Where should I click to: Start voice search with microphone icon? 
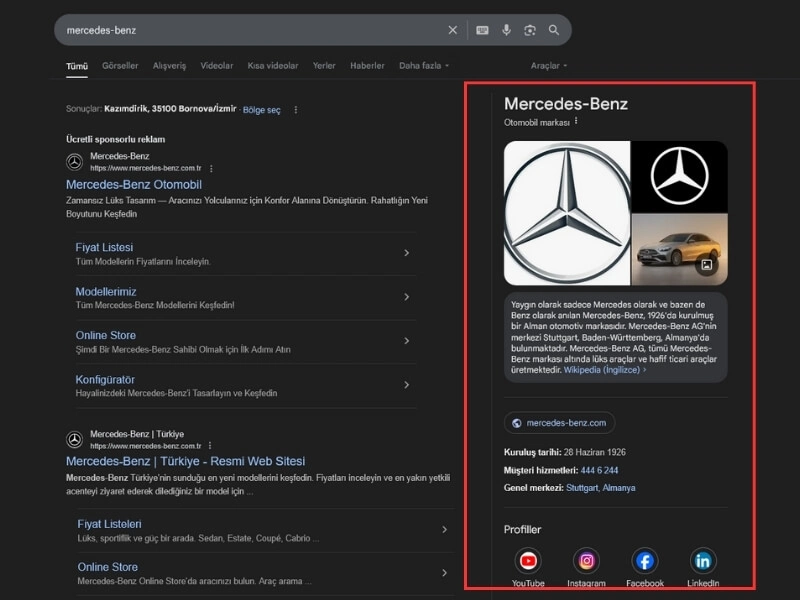pyautogui.click(x=506, y=30)
